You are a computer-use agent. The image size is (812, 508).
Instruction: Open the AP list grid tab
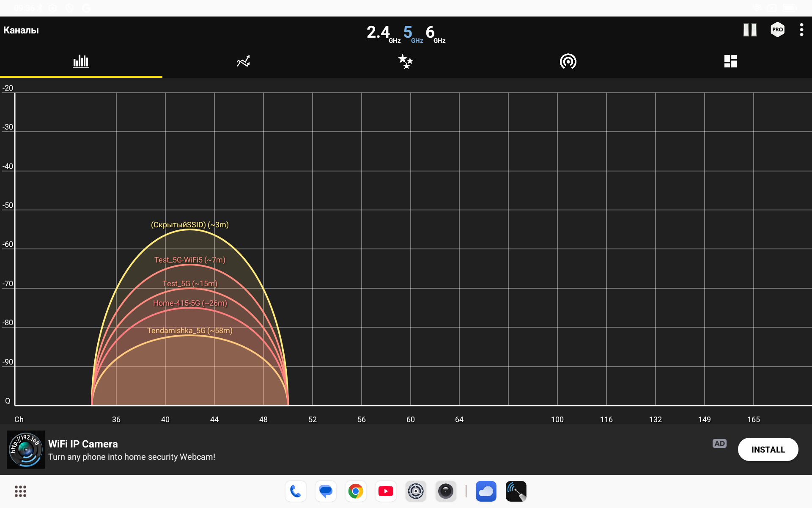click(730, 61)
